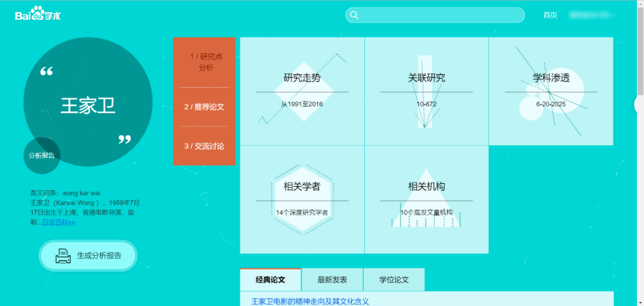Open the 百度百科>> link
The width and height of the screenshot is (644, 306).
(x=58, y=222)
